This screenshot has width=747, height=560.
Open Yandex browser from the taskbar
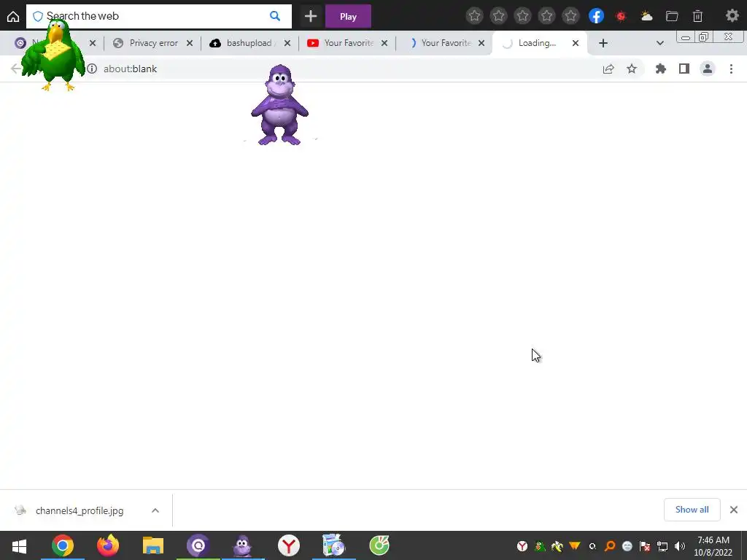click(289, 545)
